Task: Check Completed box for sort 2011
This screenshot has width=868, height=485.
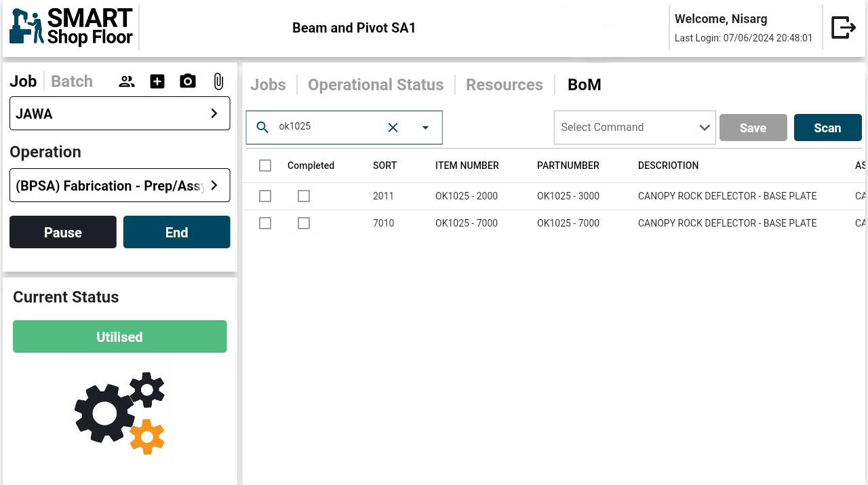Action: (304, 196)
